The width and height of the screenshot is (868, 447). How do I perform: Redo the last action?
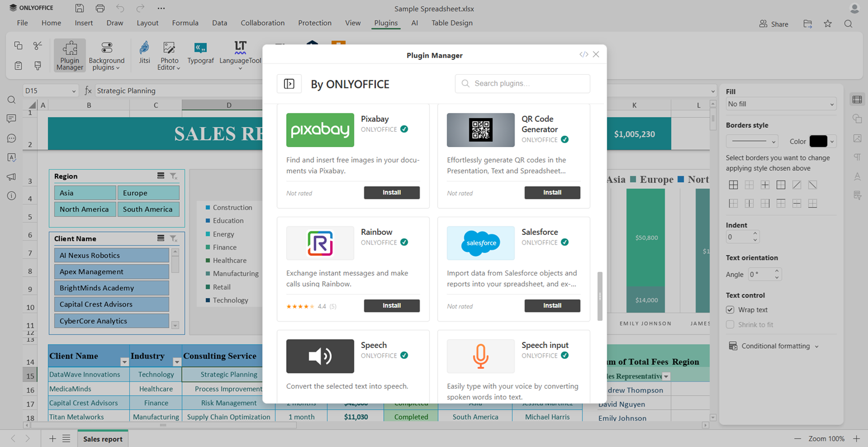tap(140, 8)
